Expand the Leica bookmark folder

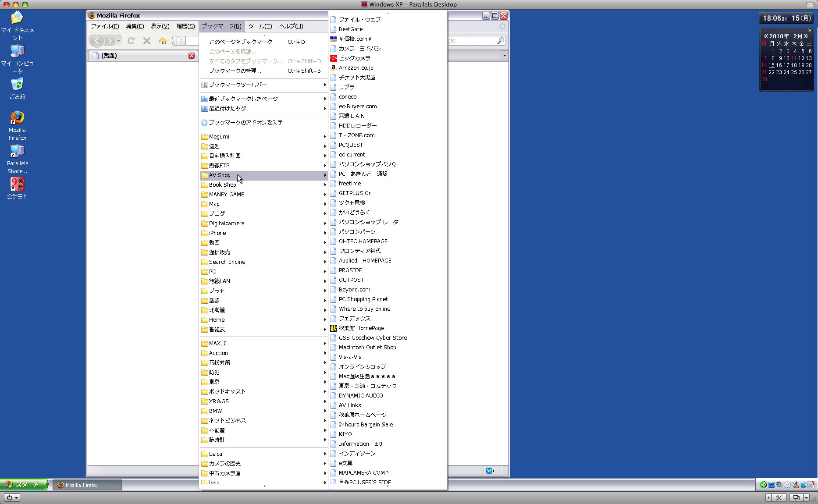click(263, 454)
